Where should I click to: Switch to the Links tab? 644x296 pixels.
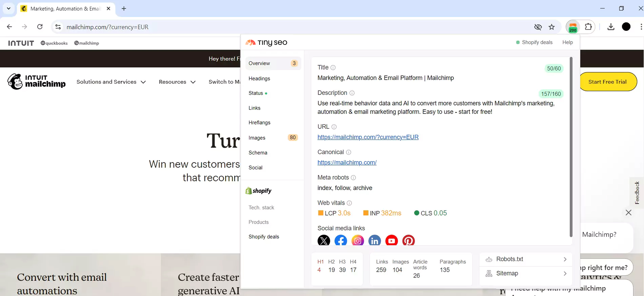click(254, 108)
